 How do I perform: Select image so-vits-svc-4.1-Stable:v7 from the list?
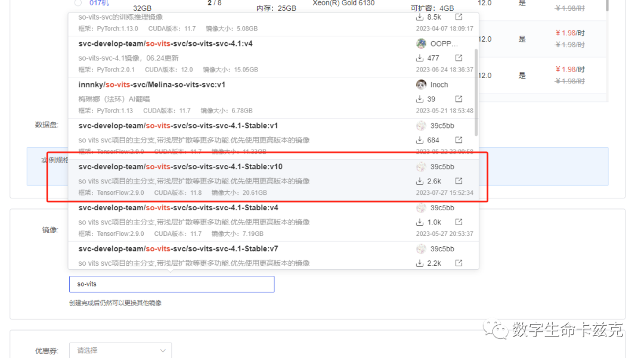pos(273,256)
